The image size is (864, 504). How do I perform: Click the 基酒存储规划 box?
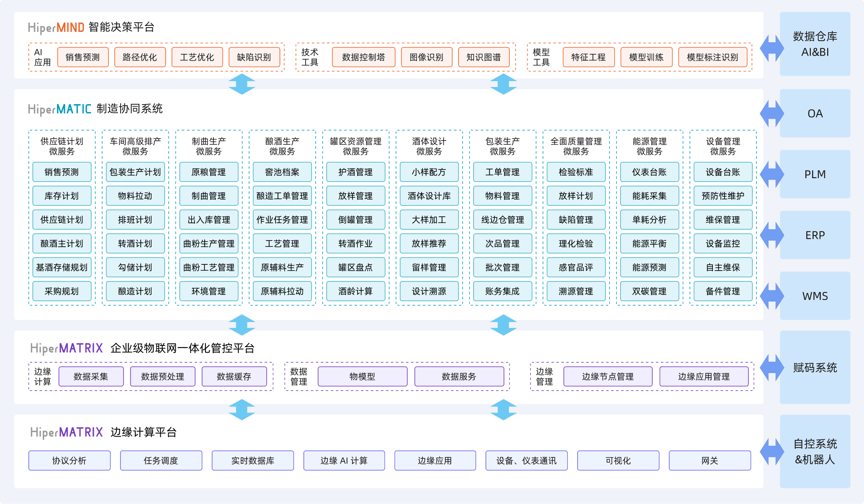click(62, 267)
